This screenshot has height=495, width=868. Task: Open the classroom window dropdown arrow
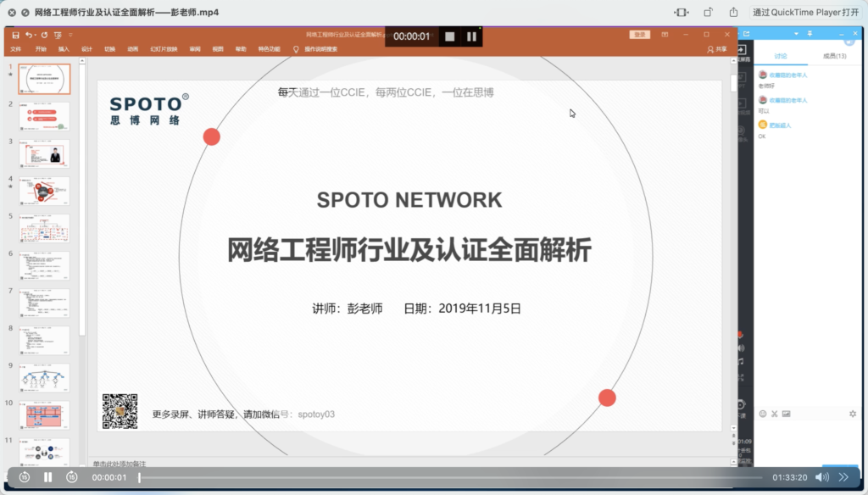[796, 34]
